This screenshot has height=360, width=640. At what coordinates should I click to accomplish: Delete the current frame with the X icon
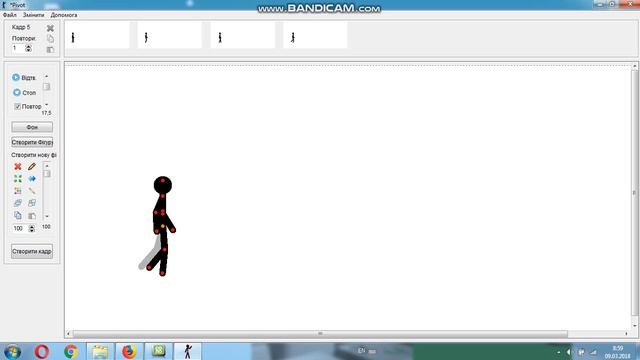(50, 28)
